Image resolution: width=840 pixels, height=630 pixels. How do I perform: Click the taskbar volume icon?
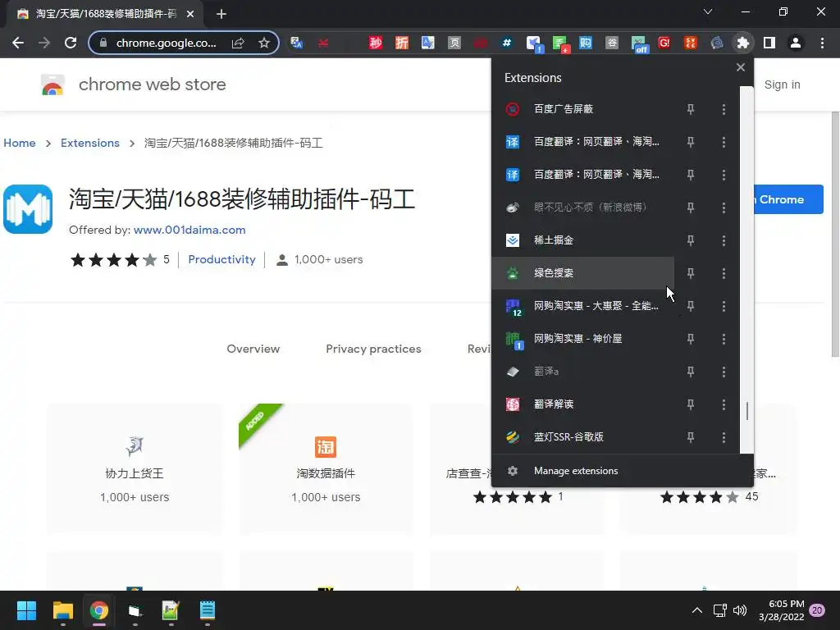coord(740,610)
